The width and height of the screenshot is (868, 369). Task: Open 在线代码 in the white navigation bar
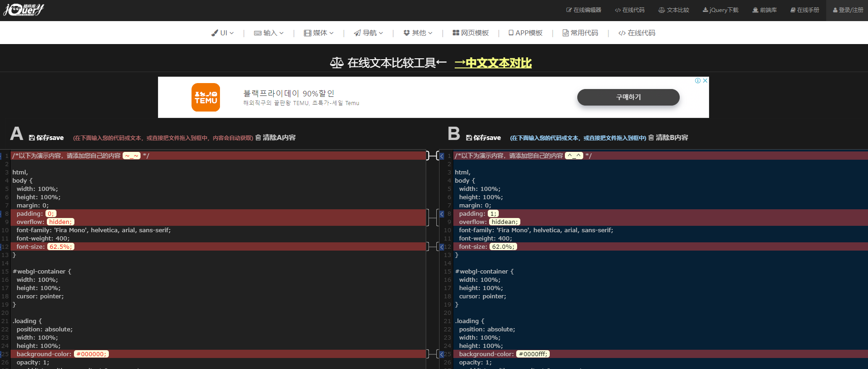point(637,33)
